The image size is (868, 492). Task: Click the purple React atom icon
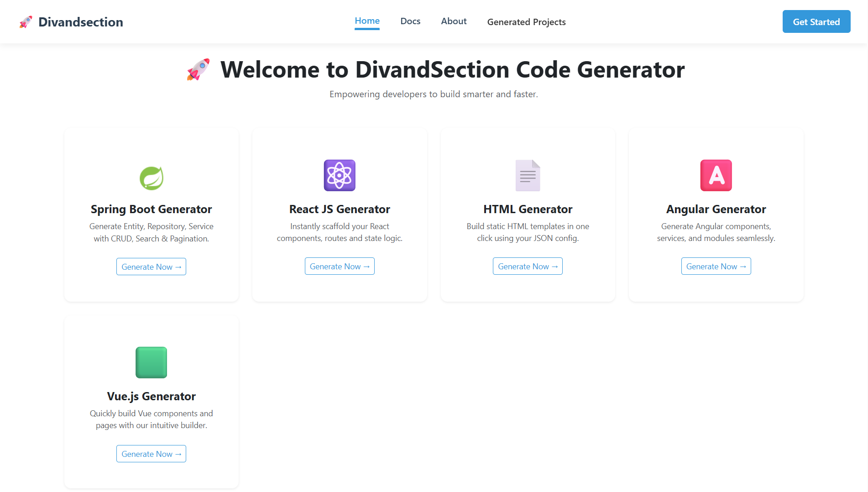pyautogui.click(x=340, y=175)
